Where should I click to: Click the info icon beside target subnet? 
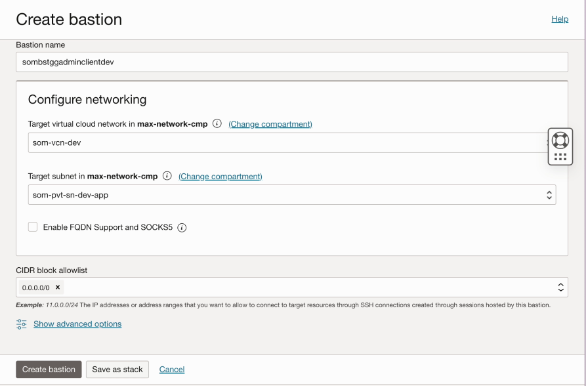[167, 176]
